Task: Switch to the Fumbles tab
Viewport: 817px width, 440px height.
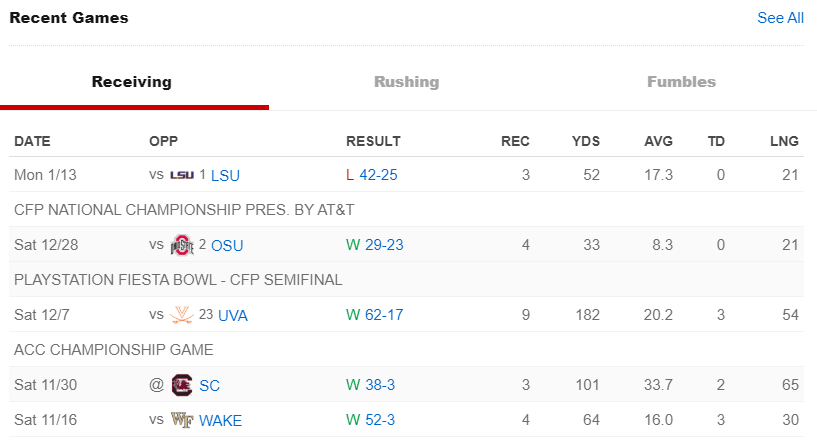Action: 681,82
